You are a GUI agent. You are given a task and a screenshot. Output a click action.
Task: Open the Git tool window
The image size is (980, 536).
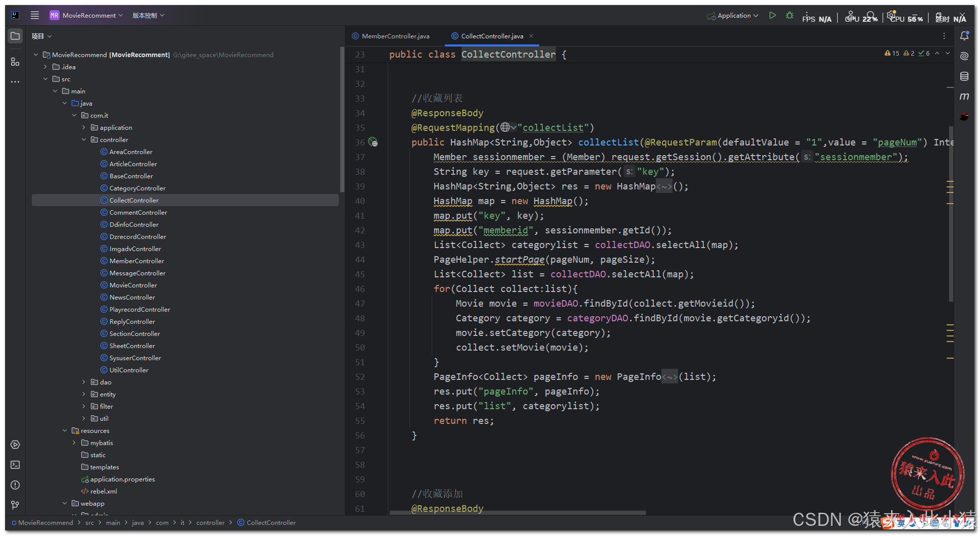pos(15,505)
